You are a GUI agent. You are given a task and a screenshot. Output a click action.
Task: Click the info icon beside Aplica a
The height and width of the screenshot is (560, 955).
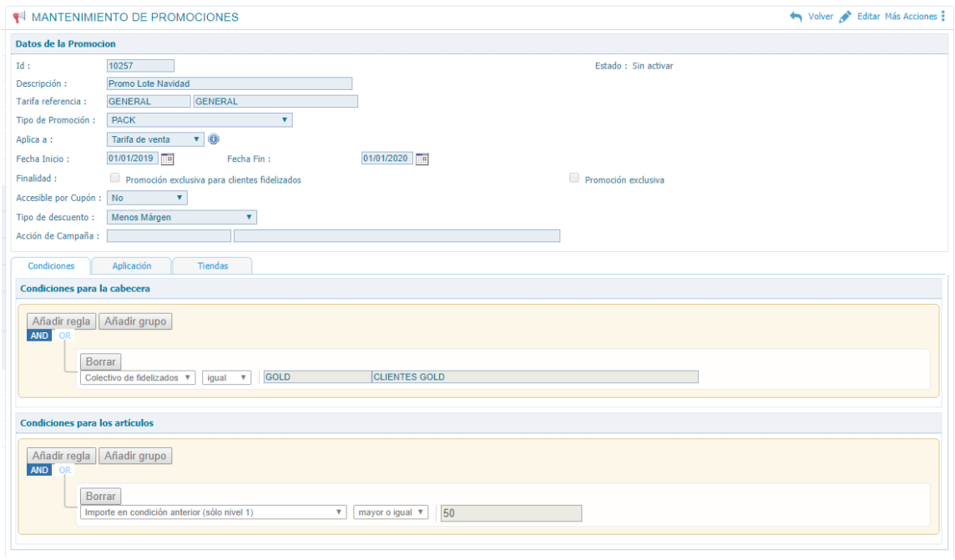pyautogui.click(x=214, y=139)
